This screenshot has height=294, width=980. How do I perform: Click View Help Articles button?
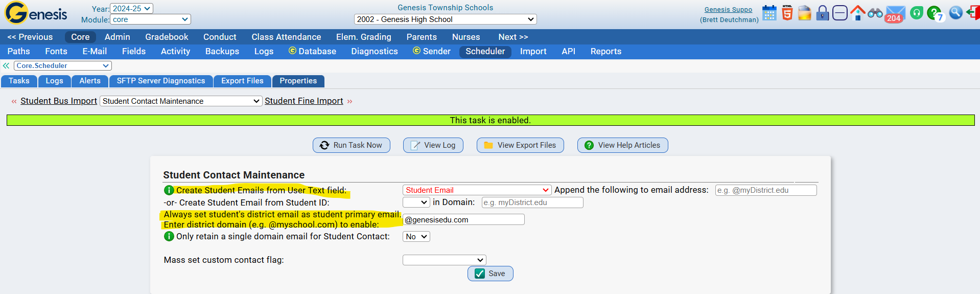pos(623,145)
